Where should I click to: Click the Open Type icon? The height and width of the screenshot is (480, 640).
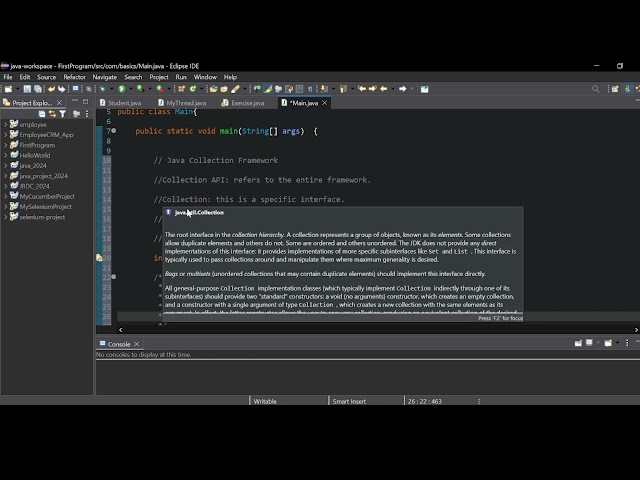point(213,89)
